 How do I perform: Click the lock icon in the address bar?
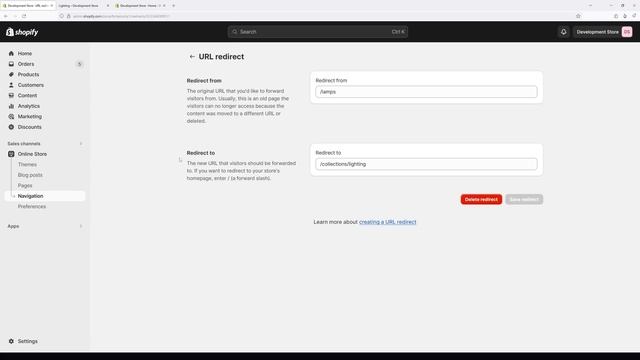pyautogui.click(x=69, y=16)
